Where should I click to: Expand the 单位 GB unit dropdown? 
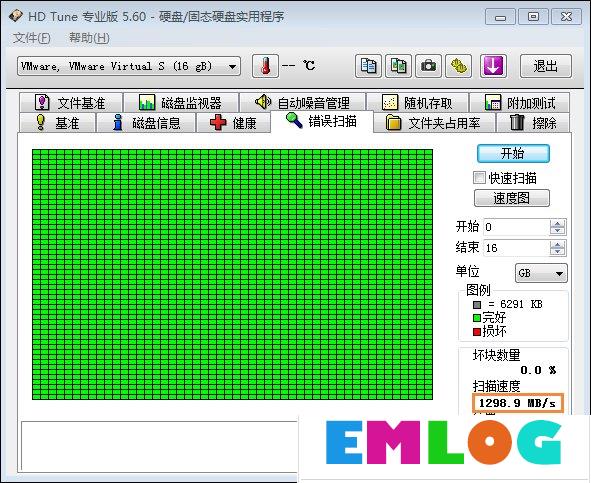click(541, 273)
